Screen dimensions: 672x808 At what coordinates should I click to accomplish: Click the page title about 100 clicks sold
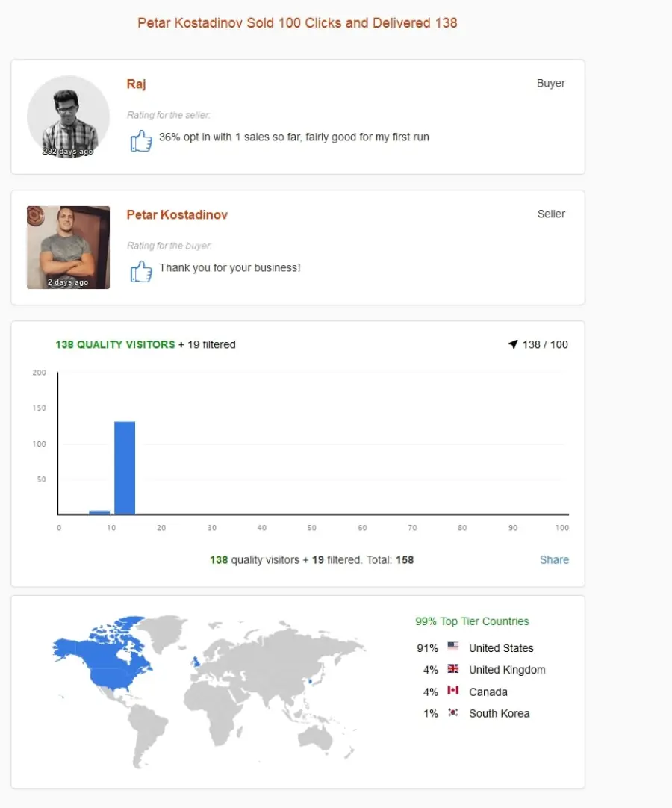tap(297, 23)
